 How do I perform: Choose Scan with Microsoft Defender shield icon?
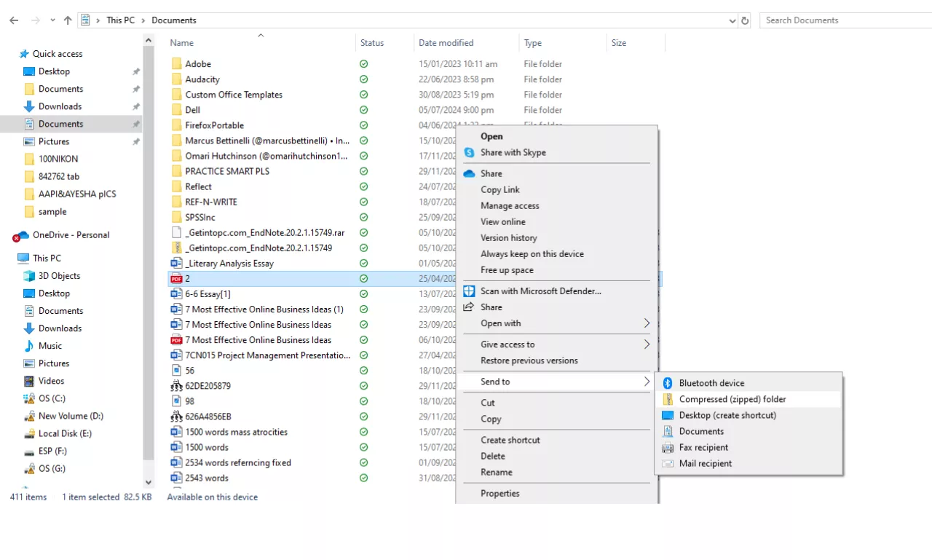(470, 291)
